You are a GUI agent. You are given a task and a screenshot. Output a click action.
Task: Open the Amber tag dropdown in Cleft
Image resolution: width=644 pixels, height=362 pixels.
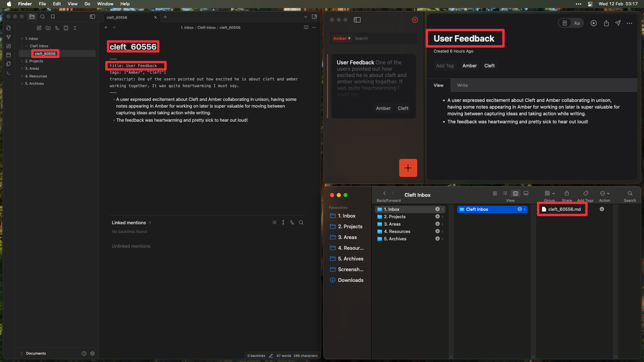coord(342,39)
